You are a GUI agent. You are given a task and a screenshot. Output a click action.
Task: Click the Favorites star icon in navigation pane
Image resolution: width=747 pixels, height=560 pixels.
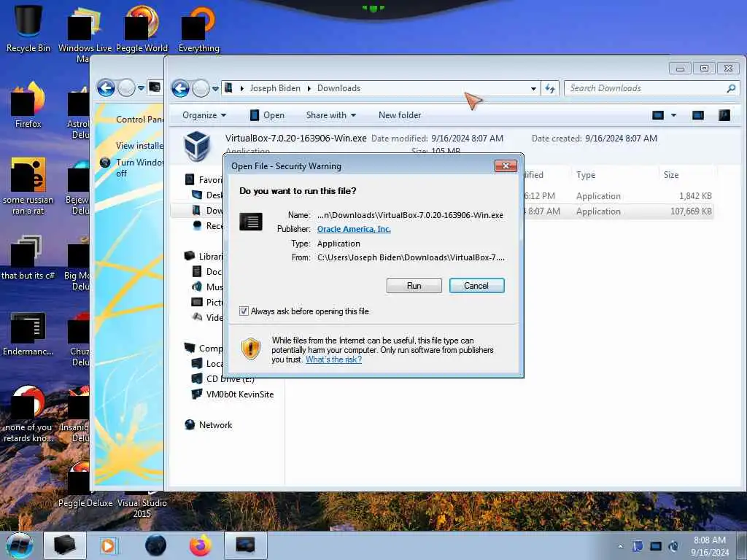click(190, 179)
